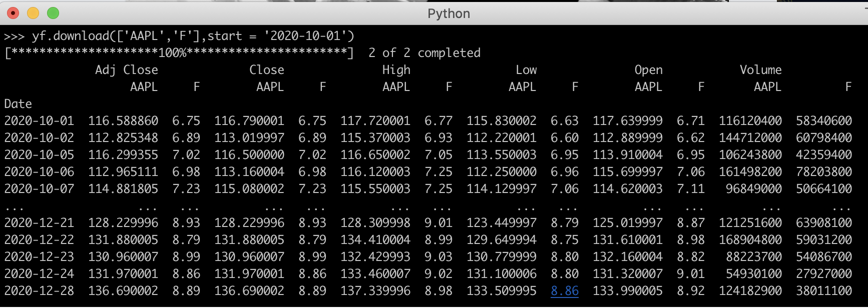Click the 2020-12-21 date row label
This screenshot has height=308, width=868.
(39, 223)
